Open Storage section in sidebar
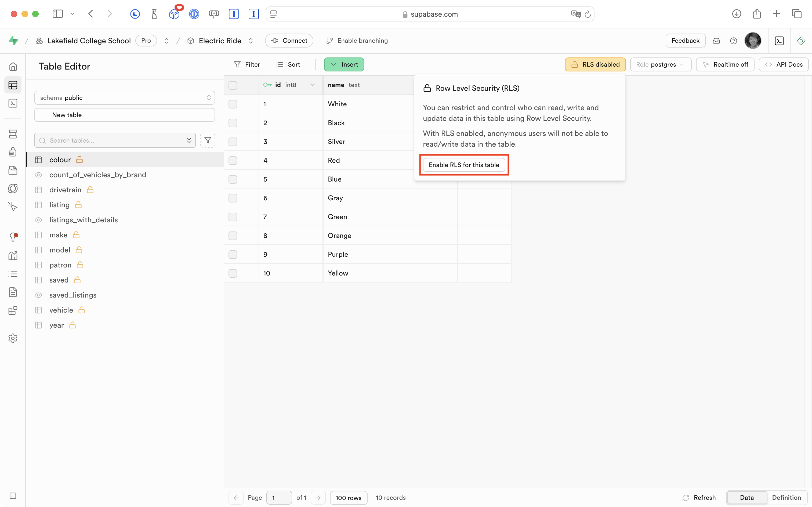 (x=13, y=170)
